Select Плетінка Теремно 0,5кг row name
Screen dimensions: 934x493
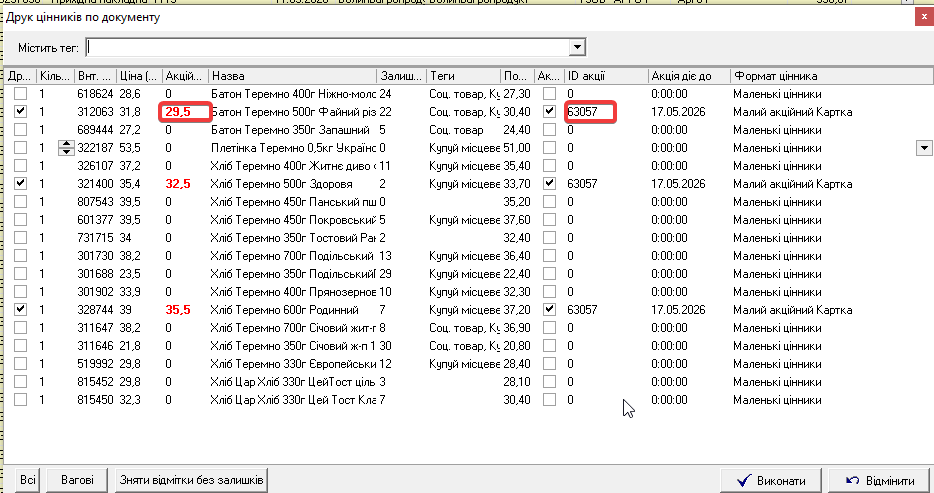pyautogui.click(x=293, y=148)
